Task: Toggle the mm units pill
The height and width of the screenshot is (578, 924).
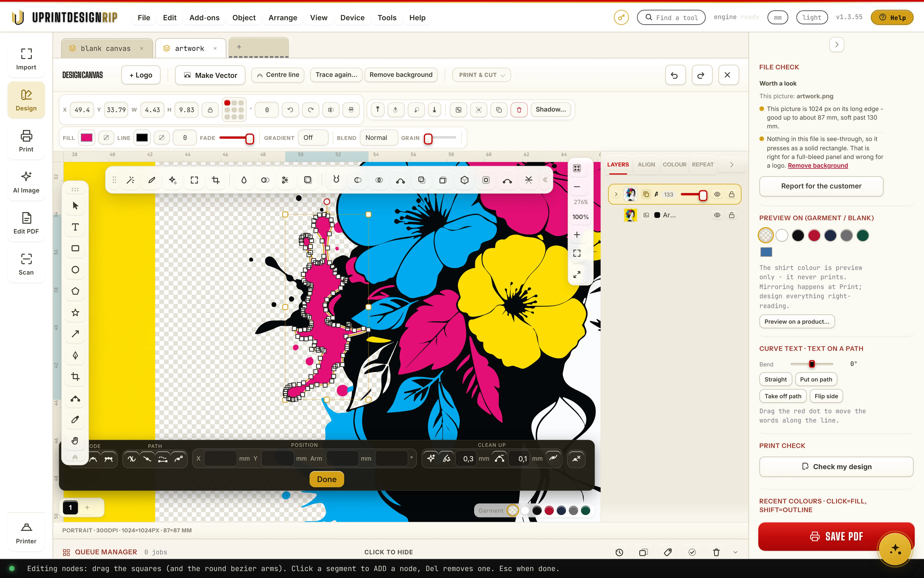Action: (778, 17)
